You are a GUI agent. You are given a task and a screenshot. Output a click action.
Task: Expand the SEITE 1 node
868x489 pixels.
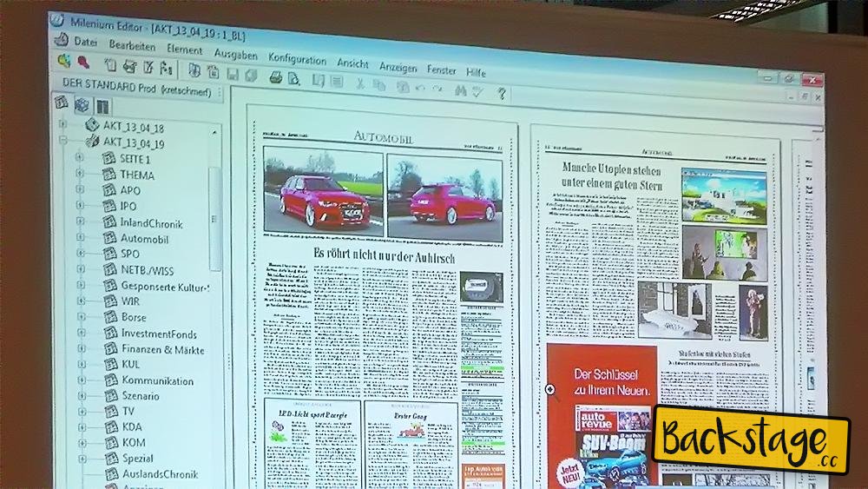(79, 157)
